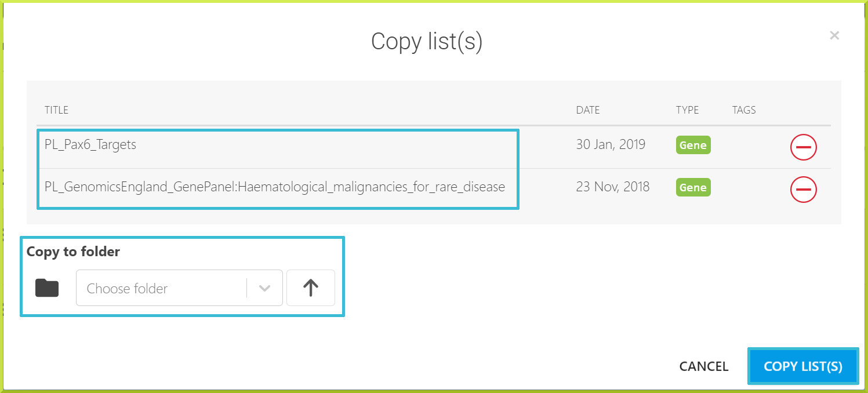Screen dimensions: 868x393
Task: Click the COPY LIST(S) button
Action: point(803,366)
